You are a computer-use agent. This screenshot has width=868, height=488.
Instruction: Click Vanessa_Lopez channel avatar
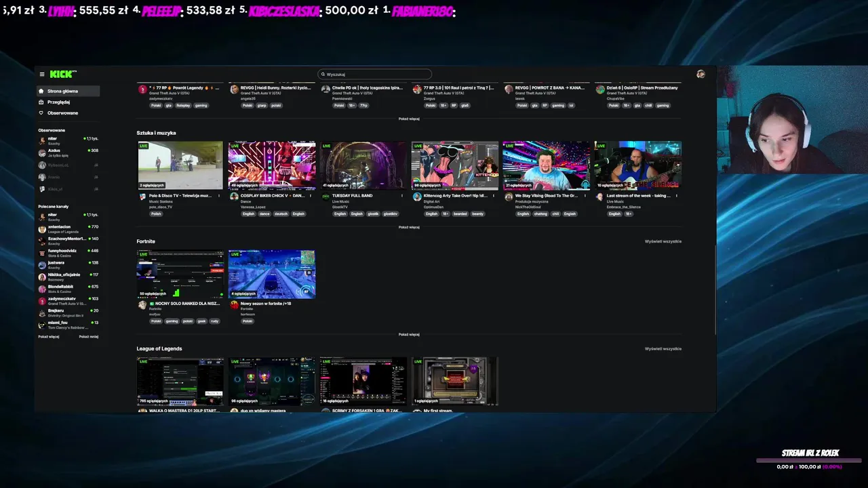click(x=234, y=197)
